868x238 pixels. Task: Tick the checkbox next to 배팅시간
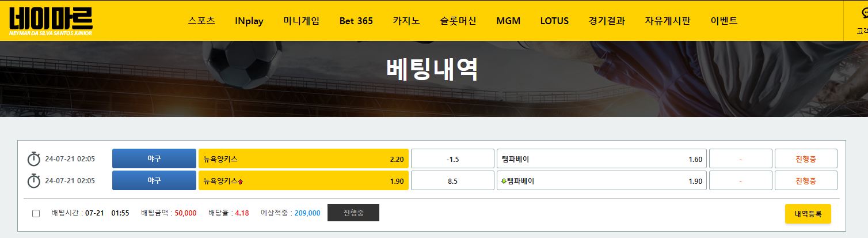coord(36,213)
